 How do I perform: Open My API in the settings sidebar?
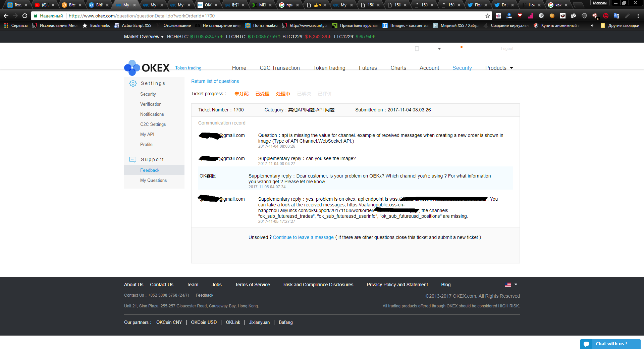pos(147,134)
